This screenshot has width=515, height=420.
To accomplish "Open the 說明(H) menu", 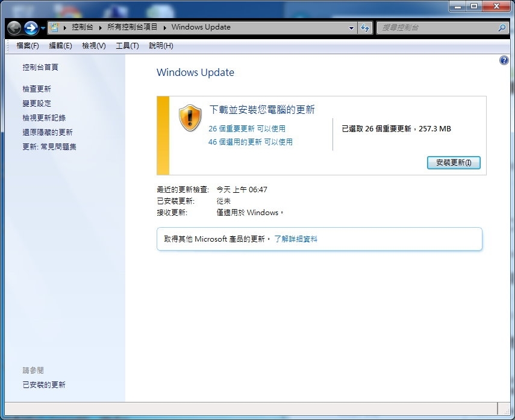I will coord(161,46).
